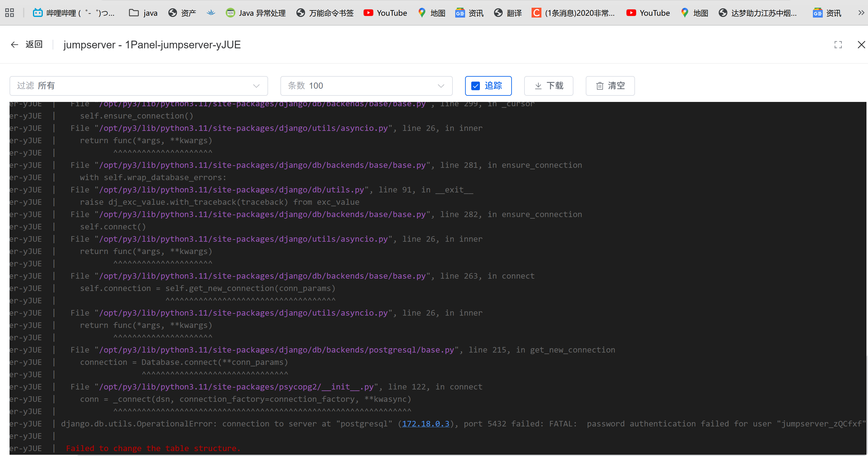Toggle fullscreen for the log panel
868x456 pixels.
tap(838, 44)
